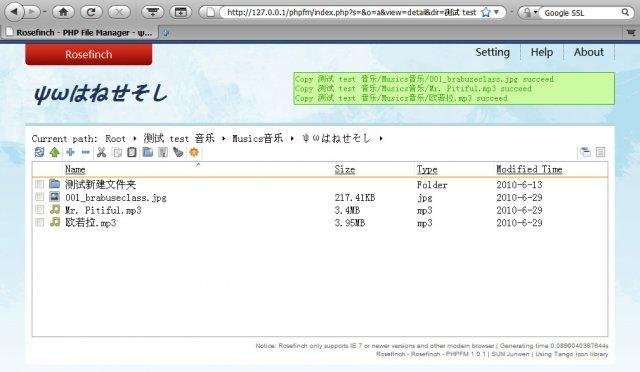Click the search magnifier icon

[625, 12]
